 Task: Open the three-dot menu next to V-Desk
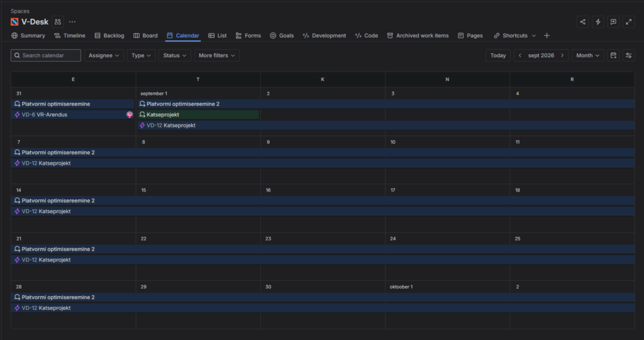click(72, 22)
